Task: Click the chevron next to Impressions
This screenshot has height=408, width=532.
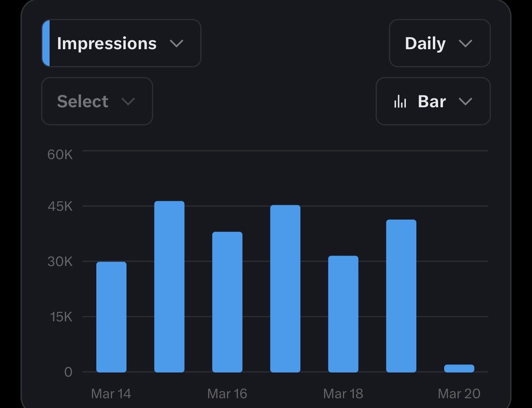Action: 176,43
